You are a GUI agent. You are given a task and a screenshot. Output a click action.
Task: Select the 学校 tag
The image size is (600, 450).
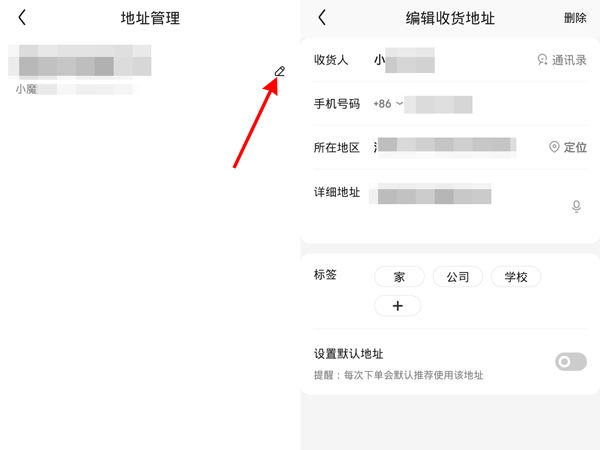516,277
